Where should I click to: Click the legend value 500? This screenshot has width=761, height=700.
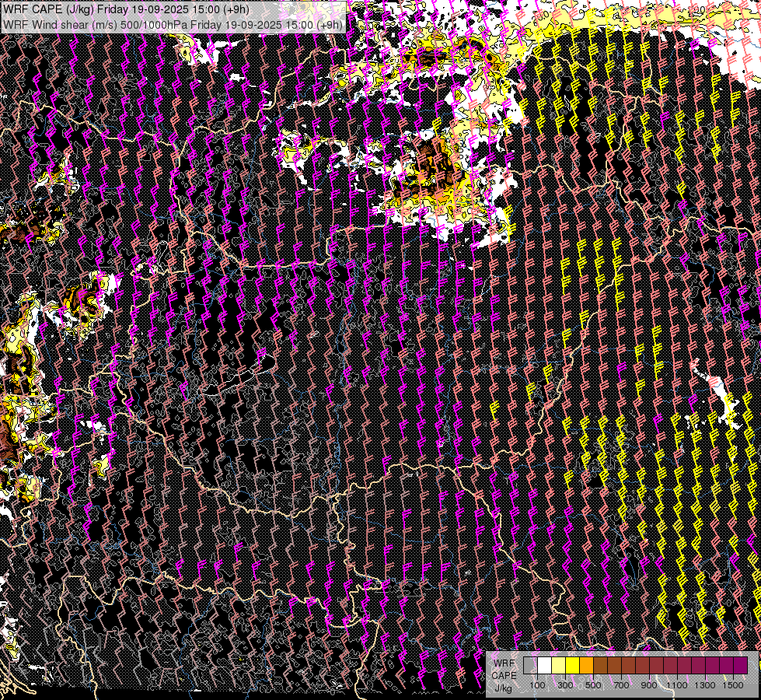[593, 685]
